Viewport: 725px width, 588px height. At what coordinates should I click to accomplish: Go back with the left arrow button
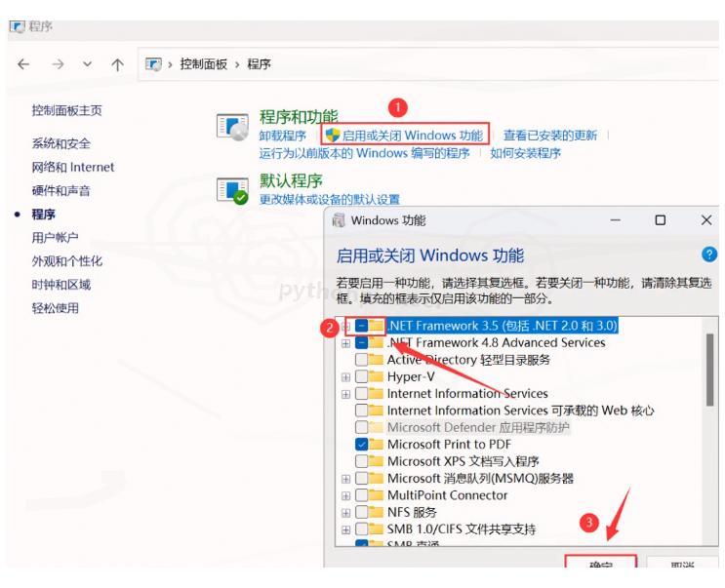tap(23, 64)
